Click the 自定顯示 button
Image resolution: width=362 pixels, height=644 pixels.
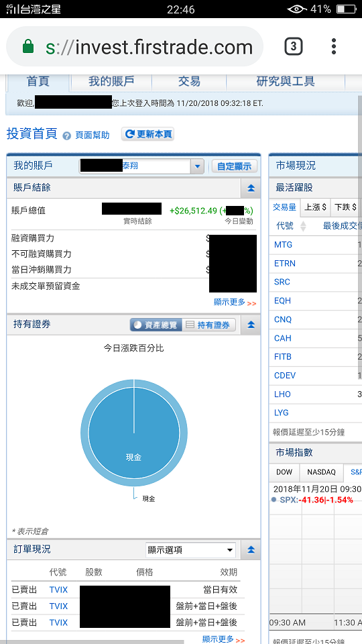point(235,166)
